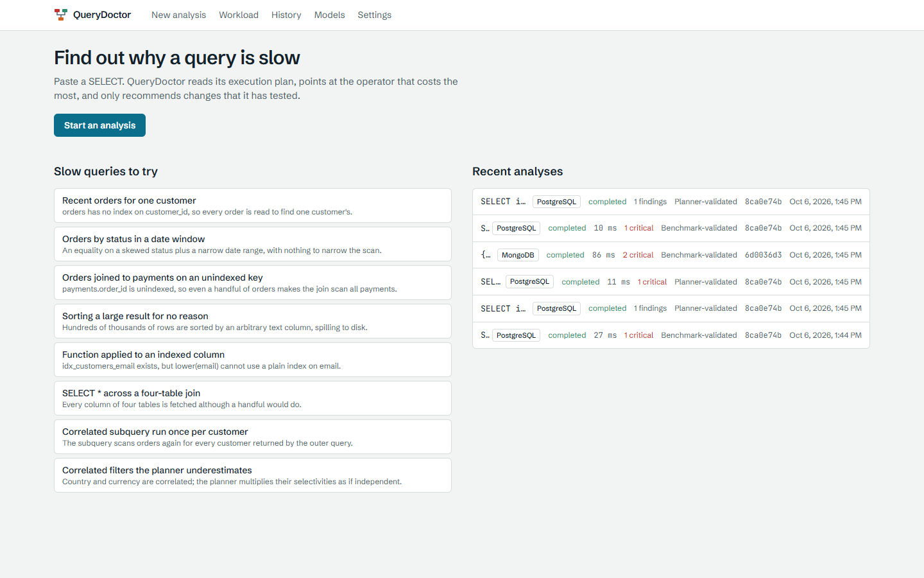The width and height of the screenshot is (924, 578).
Task: Click the '86 ms' duration value
Action: 603,255
